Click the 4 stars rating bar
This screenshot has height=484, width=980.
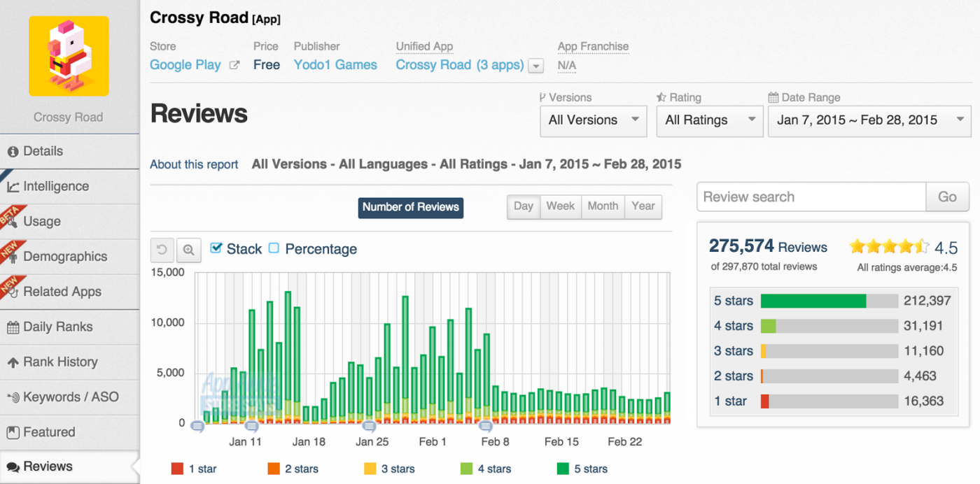pyautogui.click(x=829, y=326)
